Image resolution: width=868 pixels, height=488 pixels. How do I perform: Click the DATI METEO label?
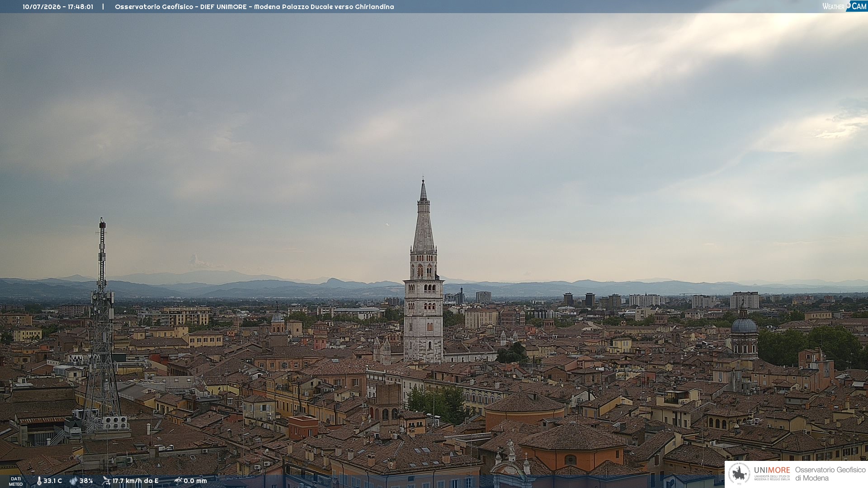click(16, 481)
